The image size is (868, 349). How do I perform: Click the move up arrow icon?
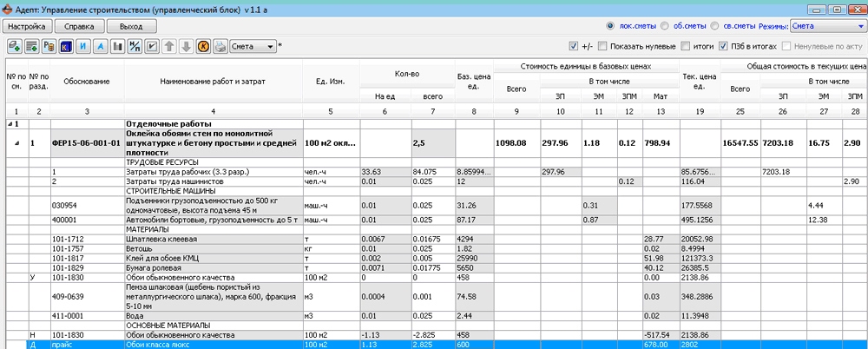click(x=169, y=46)
